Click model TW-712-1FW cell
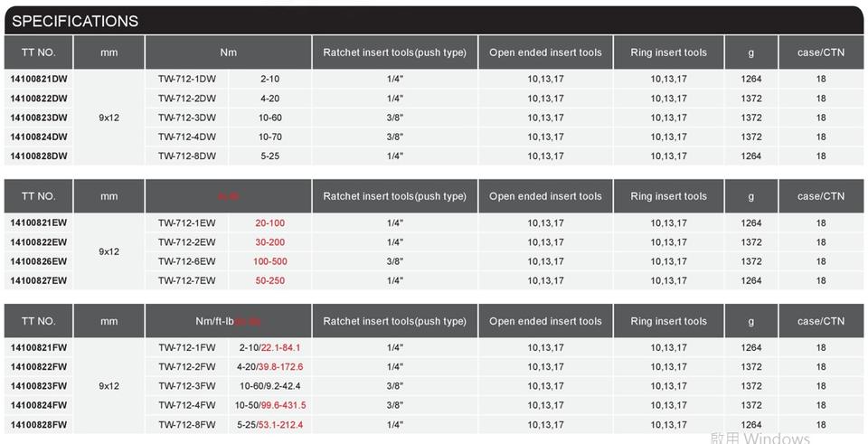Screen dimensions: 868x444 coord(187,348)
